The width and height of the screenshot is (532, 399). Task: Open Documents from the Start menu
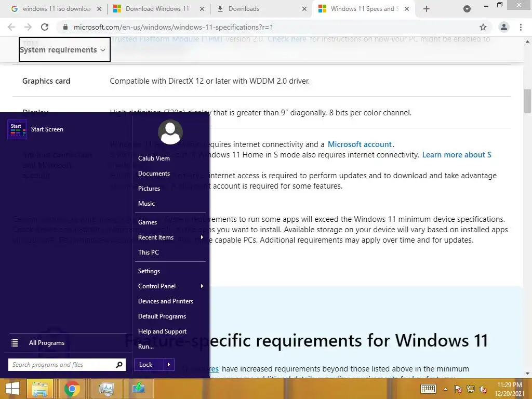coord(154,174)
